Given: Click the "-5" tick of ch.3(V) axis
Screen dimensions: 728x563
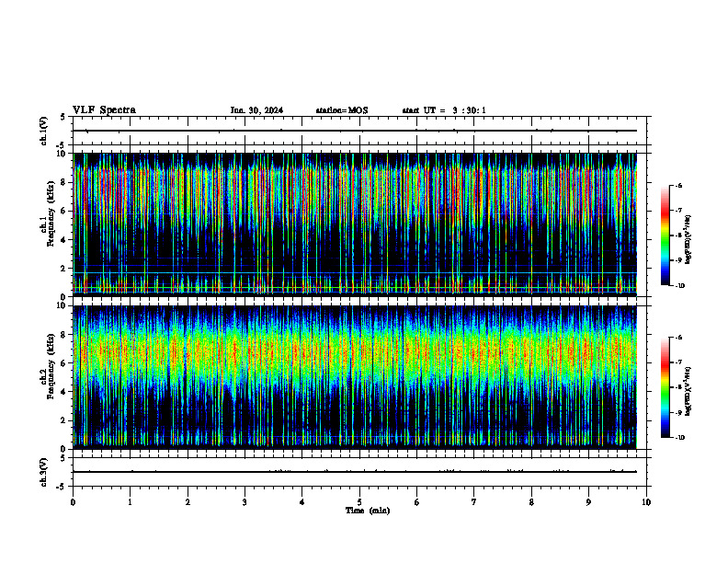Looking at the screenshot, I should [x=62, y=487].
